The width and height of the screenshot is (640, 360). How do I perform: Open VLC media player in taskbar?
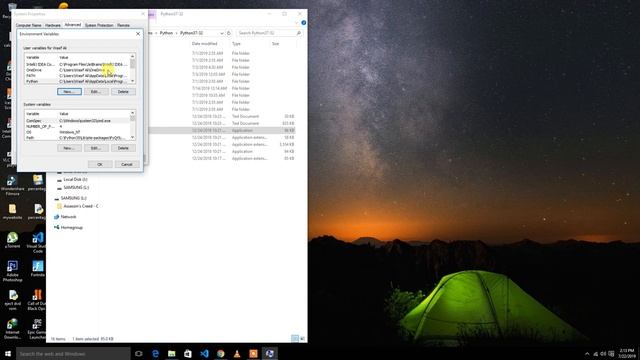click(x=237, y=353)
